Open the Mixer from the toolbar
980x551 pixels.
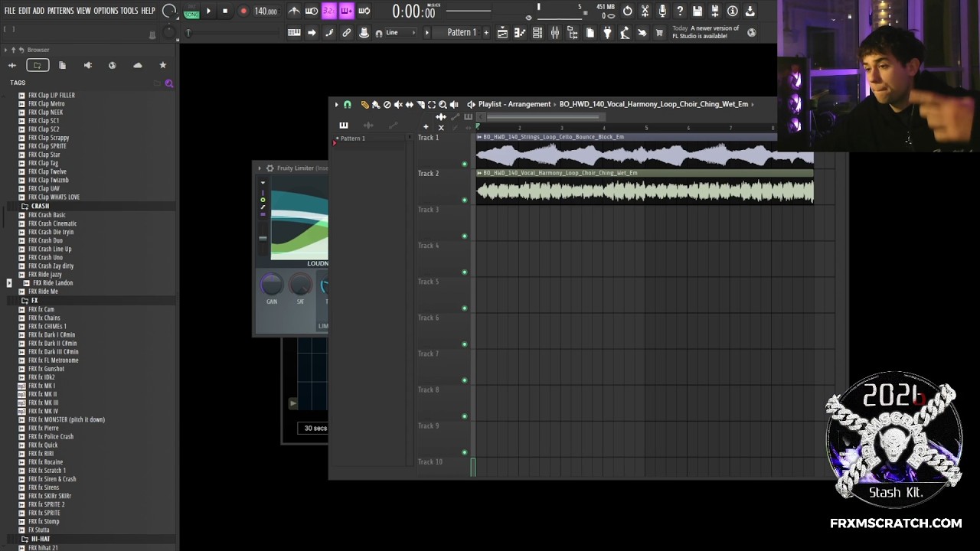[x=554, y=32]
